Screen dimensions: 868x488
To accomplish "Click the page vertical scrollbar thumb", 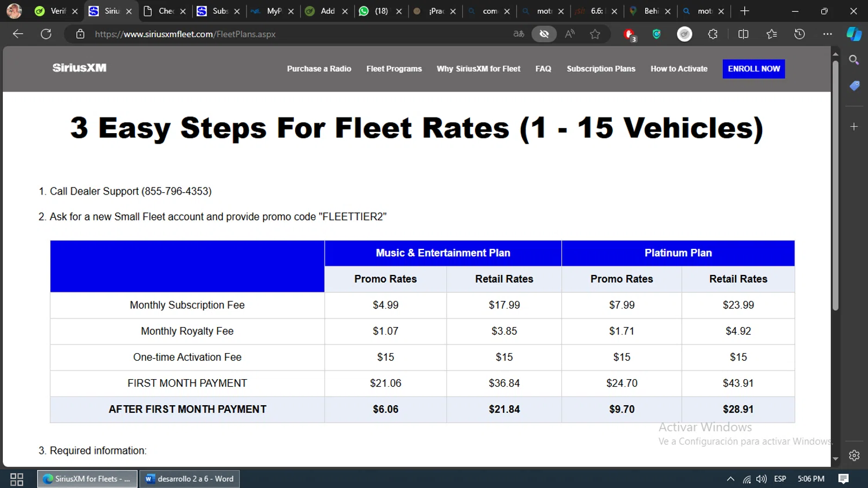I will [x=835, y=185].
